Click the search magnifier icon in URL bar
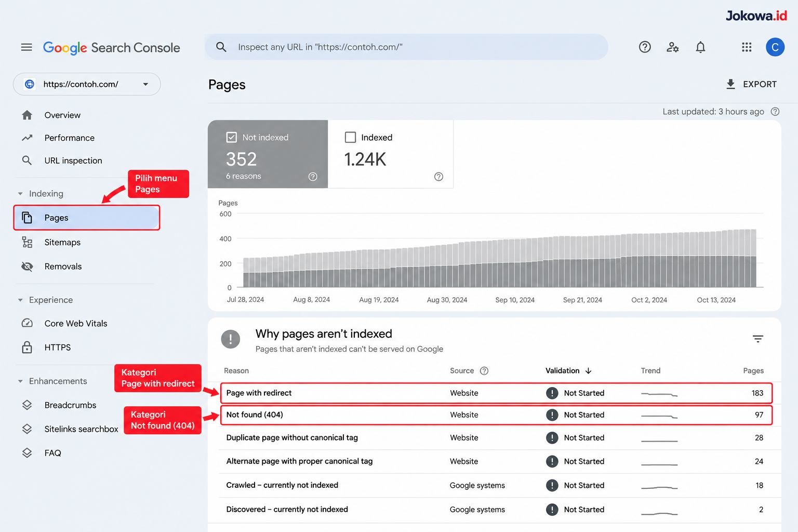798x532 pixels. coord(221,47)
